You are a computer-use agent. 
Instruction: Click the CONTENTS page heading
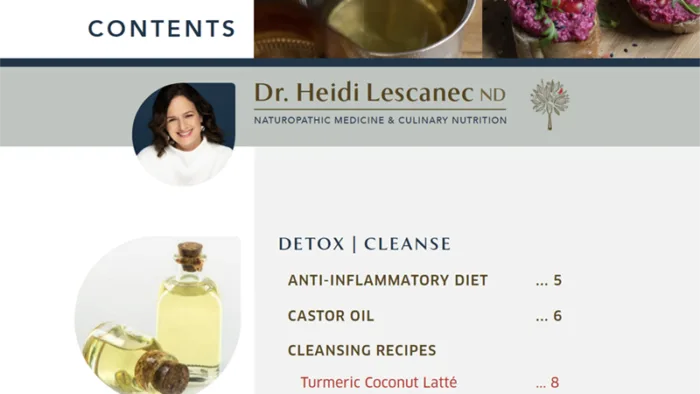pos(162,29)
